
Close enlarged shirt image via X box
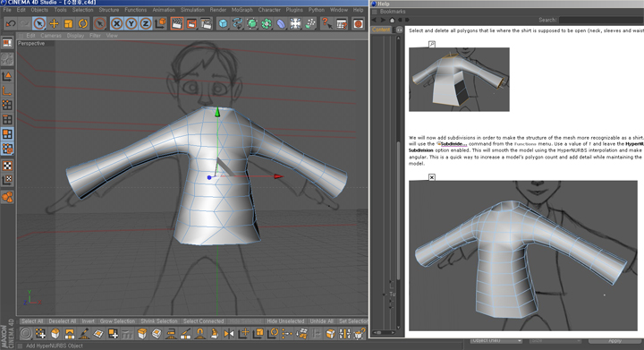pos(432,177)
